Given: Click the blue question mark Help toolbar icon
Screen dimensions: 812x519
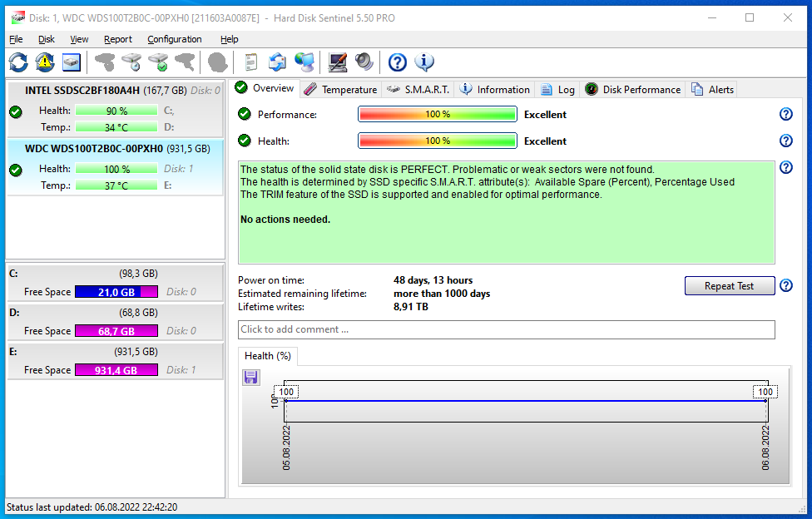Looking at the screenshot, I should (x=397, y=62).
